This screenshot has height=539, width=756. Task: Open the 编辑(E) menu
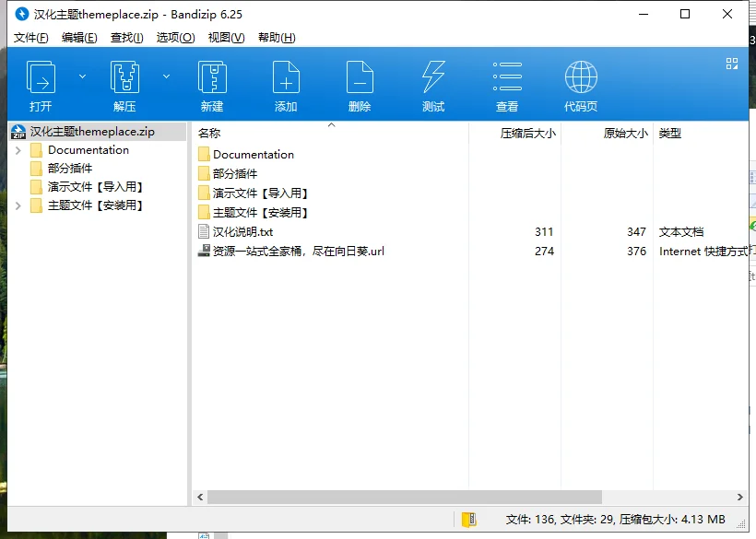[79, 38]
